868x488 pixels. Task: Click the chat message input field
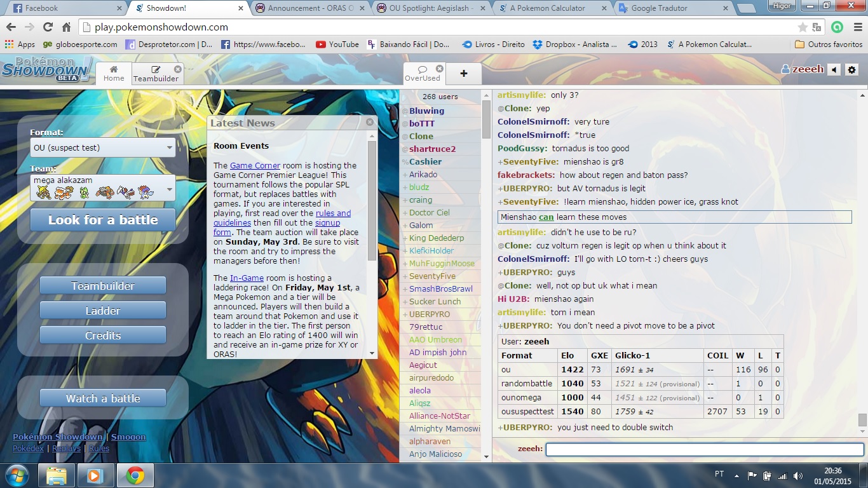(704, 449)
